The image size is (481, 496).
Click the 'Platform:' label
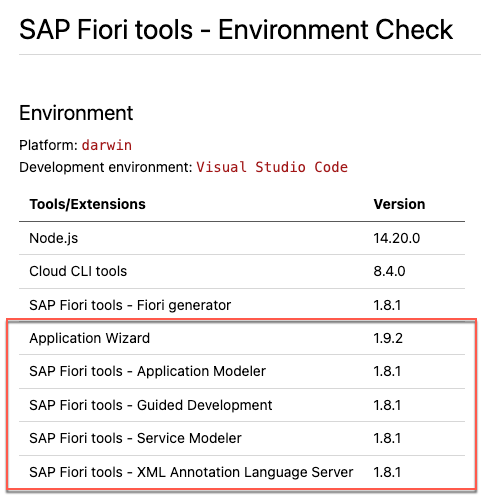point(49,145)
